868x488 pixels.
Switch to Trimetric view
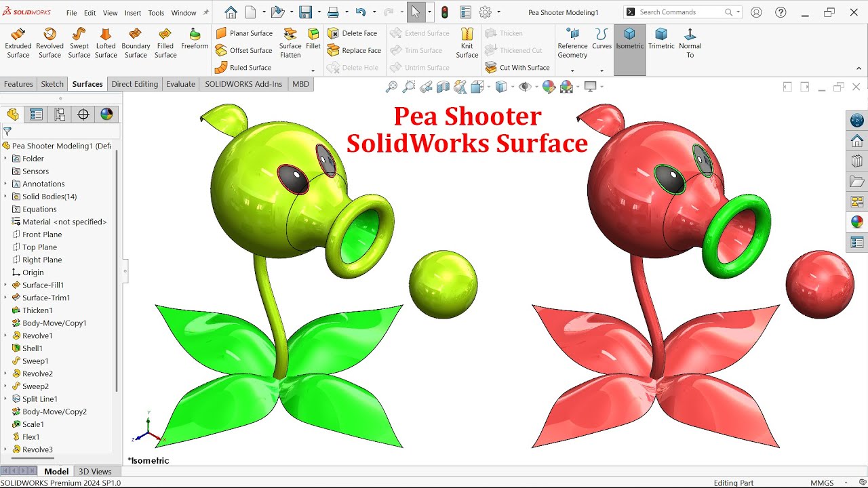(661, 39)
